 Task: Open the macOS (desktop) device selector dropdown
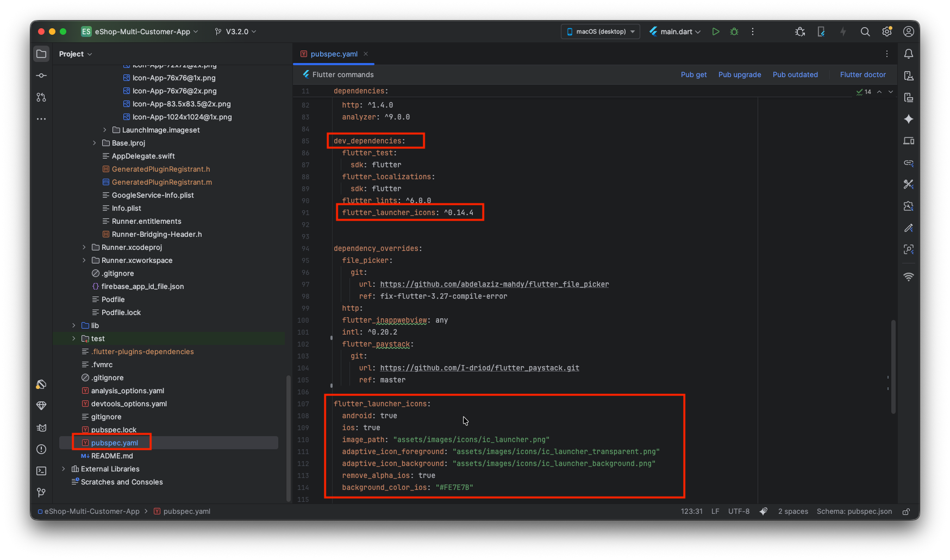[599, 31]
